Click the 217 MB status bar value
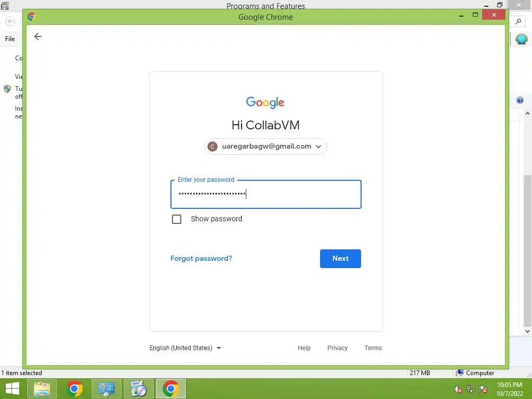The image size is (532, 399). (420, 373)
